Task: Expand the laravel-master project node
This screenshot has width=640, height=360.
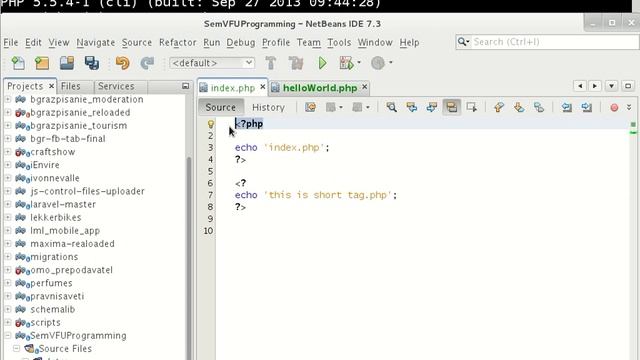Action: click(x=8, y=204)
